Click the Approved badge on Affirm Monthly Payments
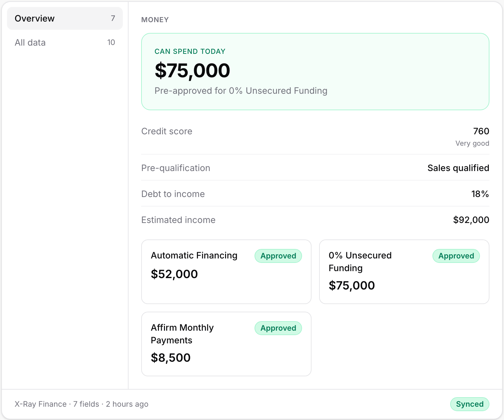Viewport: 504px width, 420px height. [x=278, y=328]
